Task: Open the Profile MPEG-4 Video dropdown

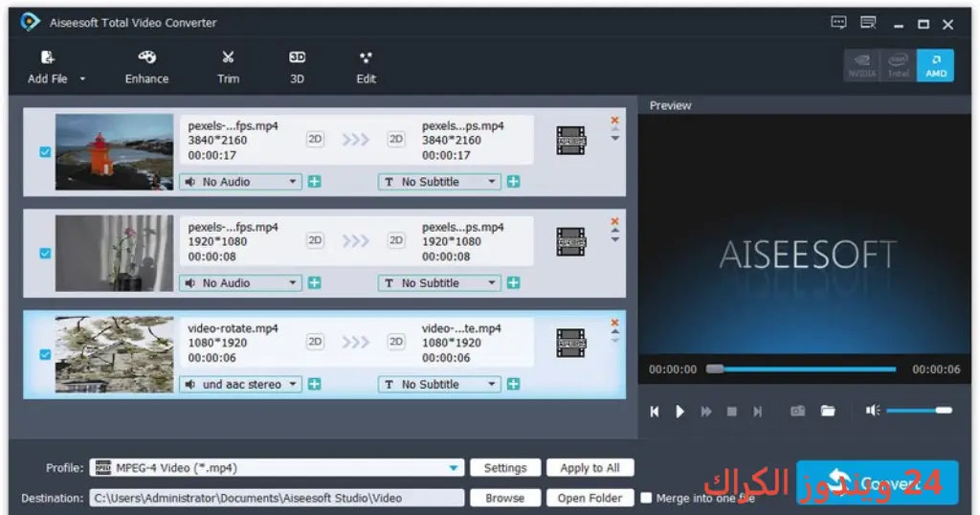Action: [x=277, y=467]
